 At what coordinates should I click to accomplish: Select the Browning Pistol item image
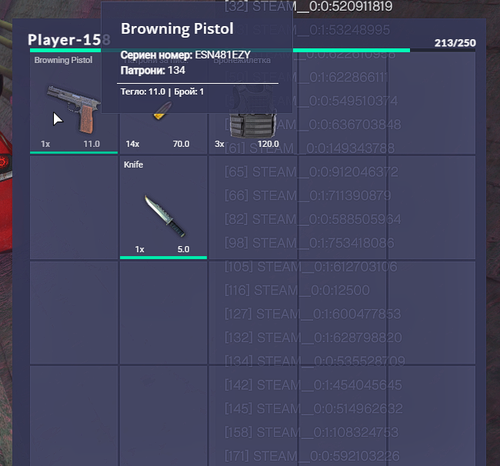click(74, 109)
